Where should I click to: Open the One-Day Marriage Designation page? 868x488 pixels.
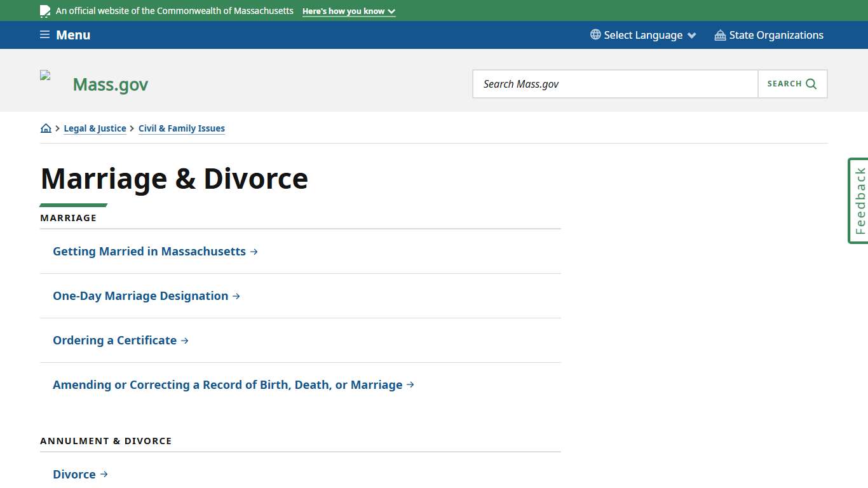[140, 295]
